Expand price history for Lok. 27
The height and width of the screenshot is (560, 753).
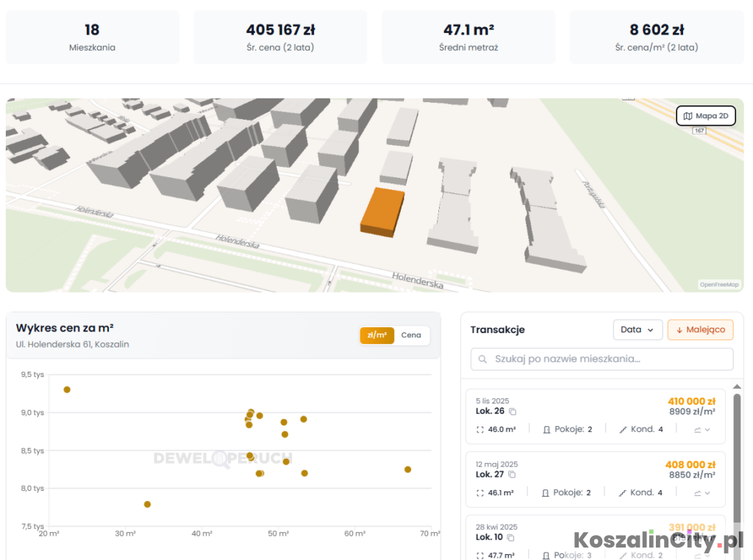(x=702, y=493)
